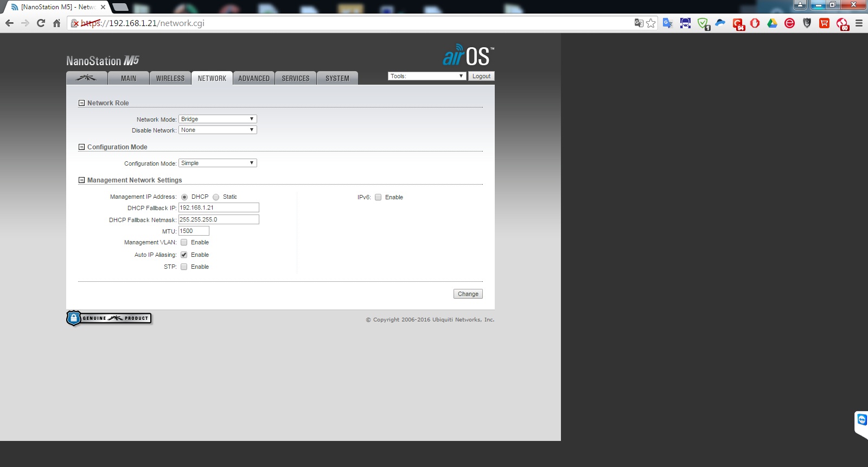
Task: Go back to the previous page
Action: (x=9, y=23)
